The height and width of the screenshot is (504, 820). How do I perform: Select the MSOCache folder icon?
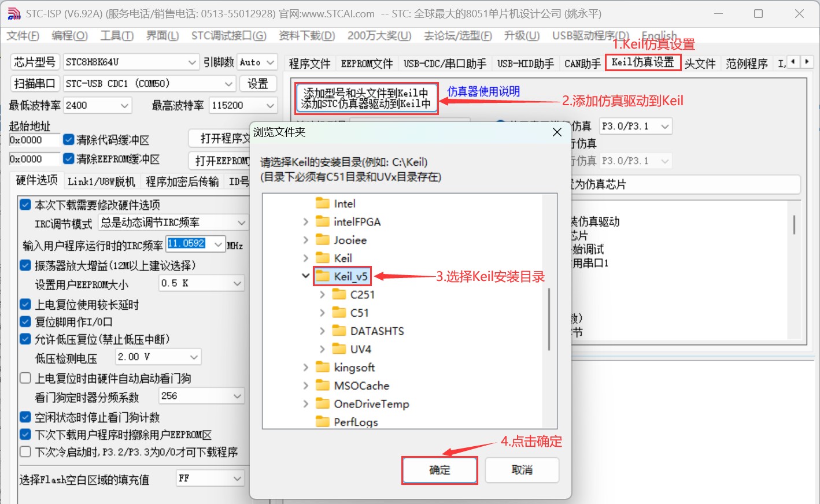coord(323,386)
